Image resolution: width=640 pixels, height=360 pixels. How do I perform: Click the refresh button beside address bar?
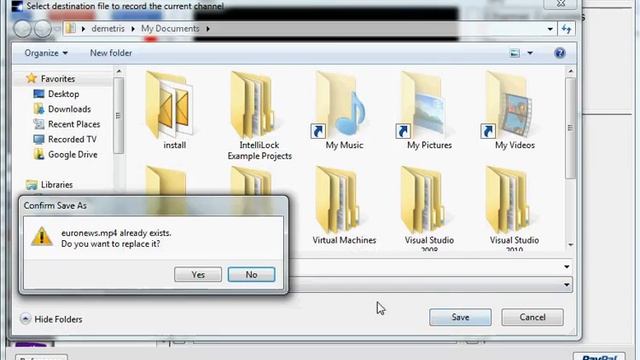[567, 29]
